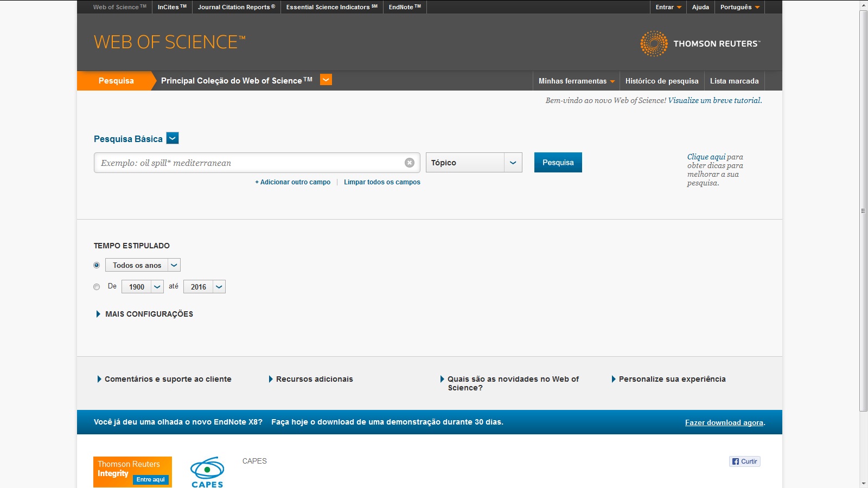This screenshot has width=868, height=488.
Task: Open the Pesquisa Básica search type dropdown
Action: [x=173, y=138]
